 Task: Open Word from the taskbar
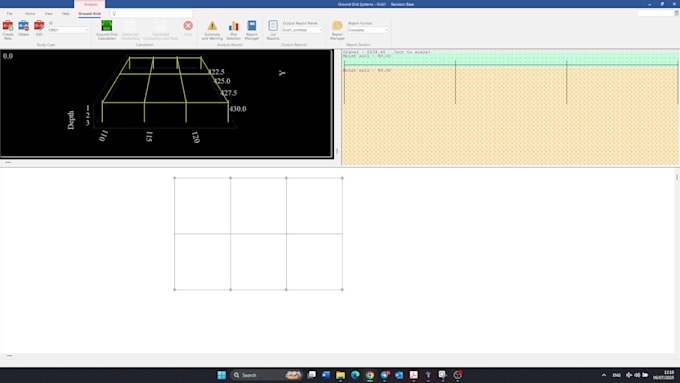point(326,375)
